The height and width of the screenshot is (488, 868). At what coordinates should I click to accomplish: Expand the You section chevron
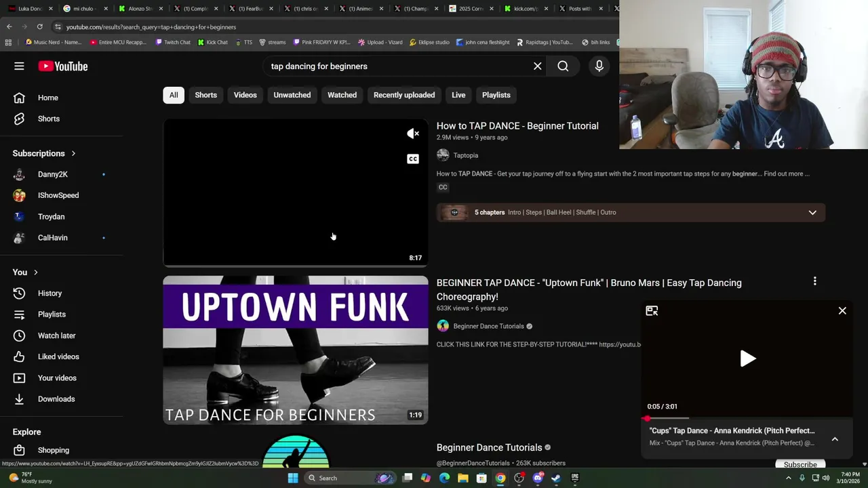click(x=35, y=272)
